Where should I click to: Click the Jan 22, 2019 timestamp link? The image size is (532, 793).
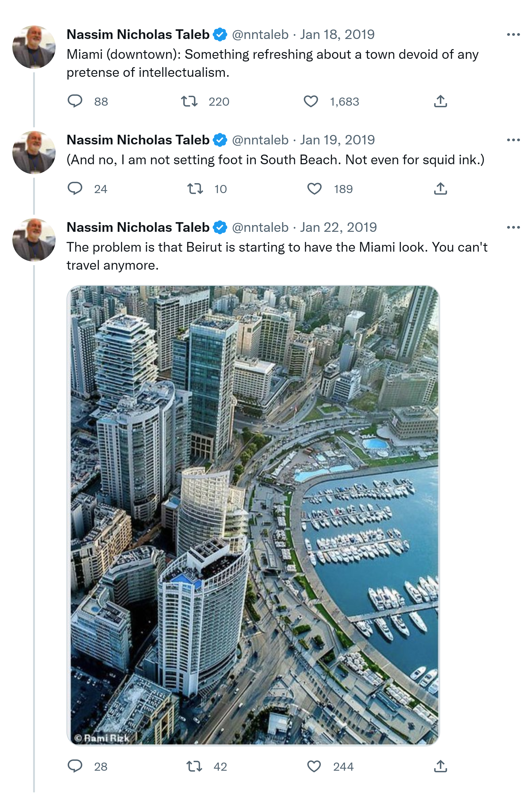pyautogui.click(x=338, y=228)
